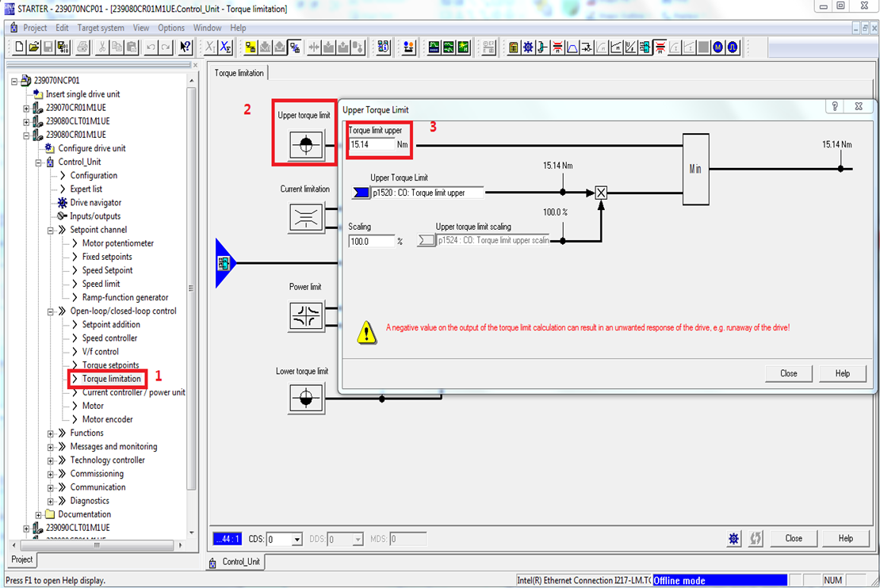Open the Target system menu
The height and width of the screenshot is (588, 880).
(101, 28)
